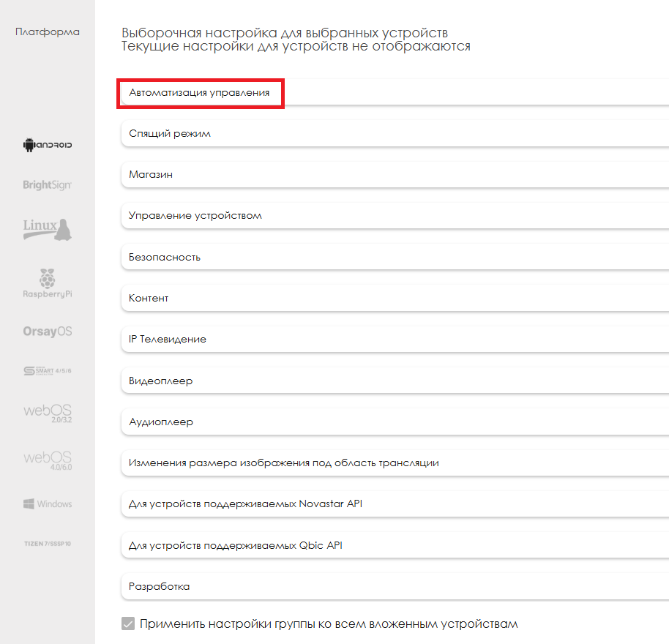Screen dimensions: 669x644
Task: Expand the Novastar API devices section
Action: point(246,504)
